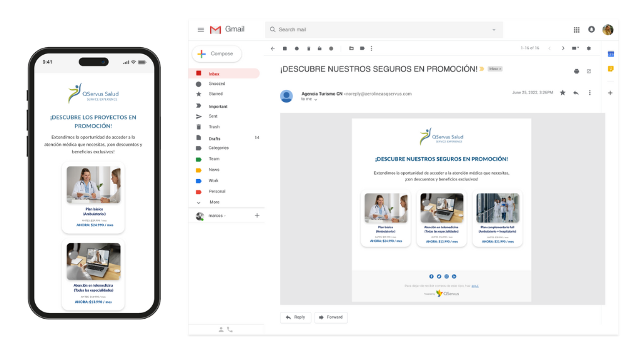
Task: Toggle the importance marker next to subject
Action: tap(482, 69)
